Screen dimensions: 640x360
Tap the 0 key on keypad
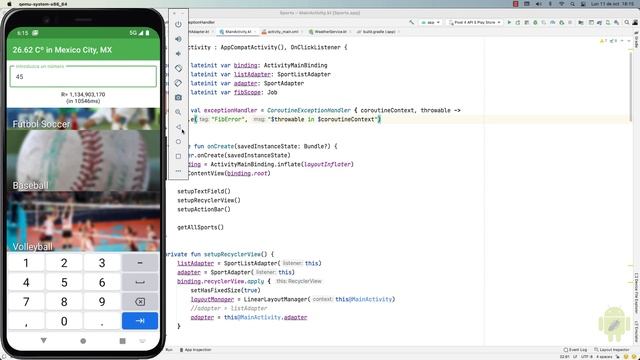click(64, 321)
